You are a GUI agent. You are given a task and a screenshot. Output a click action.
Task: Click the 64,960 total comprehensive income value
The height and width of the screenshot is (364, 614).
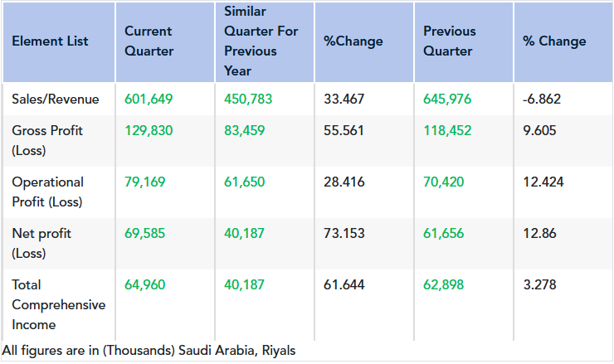point(145,285)
